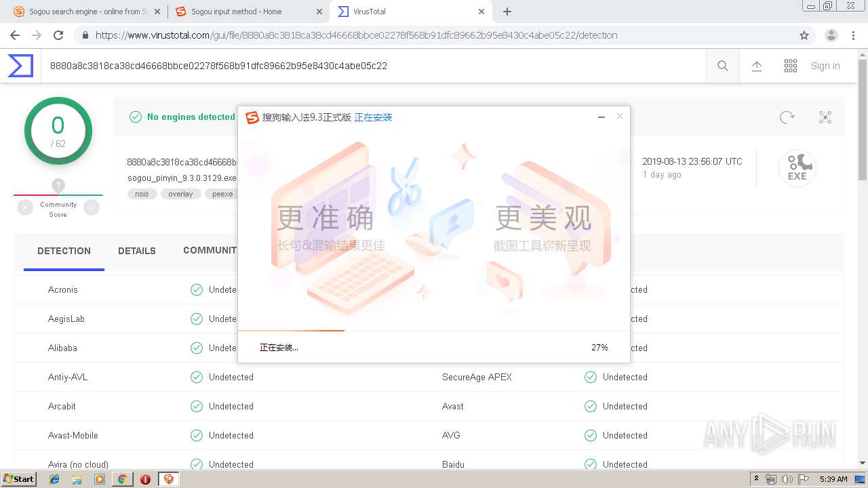Screen dimensions: 868x488
Task: Click the sogou_pinyin_9.3.0.3129.exe file name
Action: pyautogui.click(x=182, y=178)
